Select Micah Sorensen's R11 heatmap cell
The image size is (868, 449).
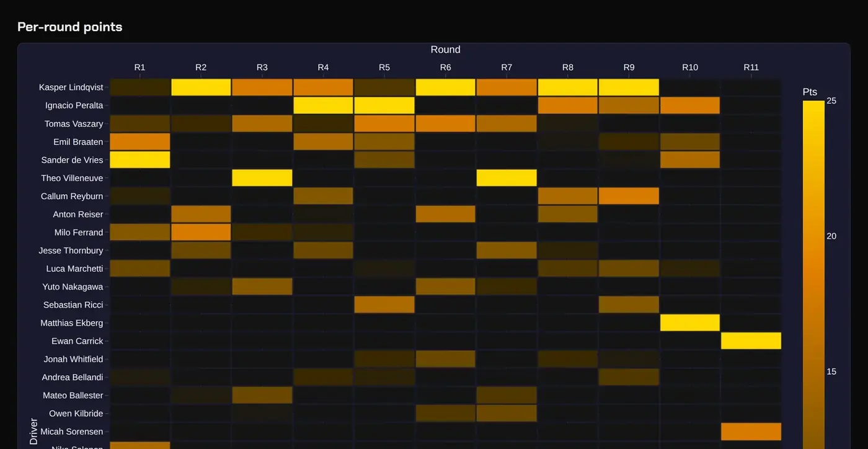pyautogui.click(x=751, y=432)
